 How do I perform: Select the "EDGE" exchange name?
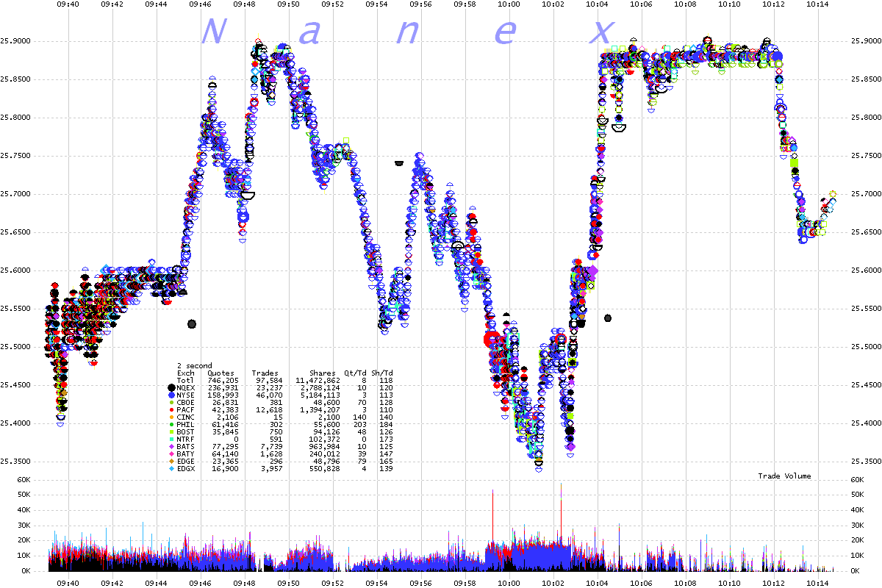pos(186,462)
